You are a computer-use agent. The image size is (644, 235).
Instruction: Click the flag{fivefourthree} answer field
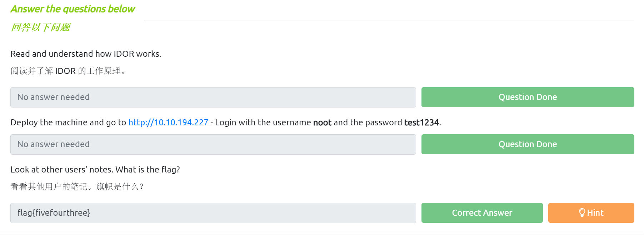[213, 213]
